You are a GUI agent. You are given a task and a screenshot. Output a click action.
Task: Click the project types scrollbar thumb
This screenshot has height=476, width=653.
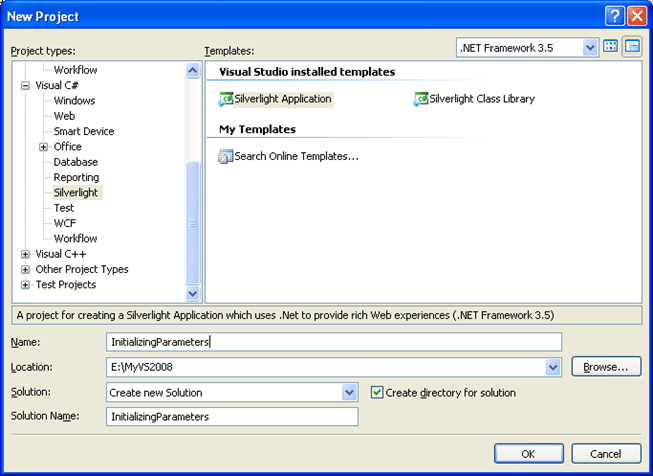(x=192, y=223)
